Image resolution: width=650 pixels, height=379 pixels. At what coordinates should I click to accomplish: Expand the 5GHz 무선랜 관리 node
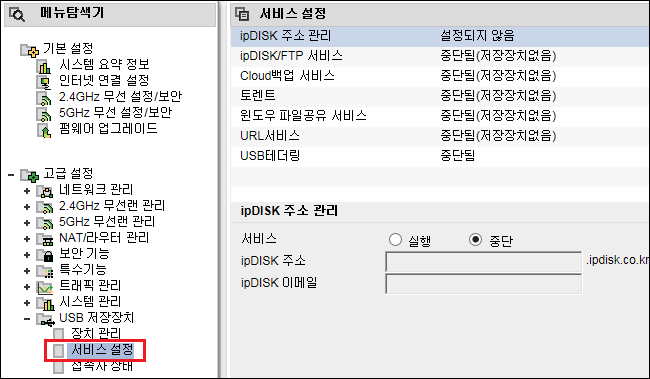coord(27,223)
